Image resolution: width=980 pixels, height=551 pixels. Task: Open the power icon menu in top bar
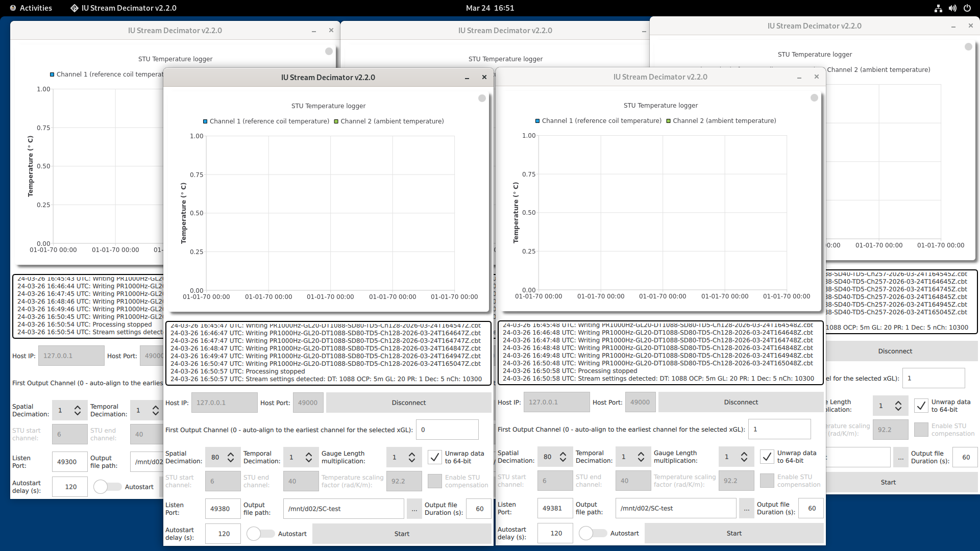click(967, 8)
